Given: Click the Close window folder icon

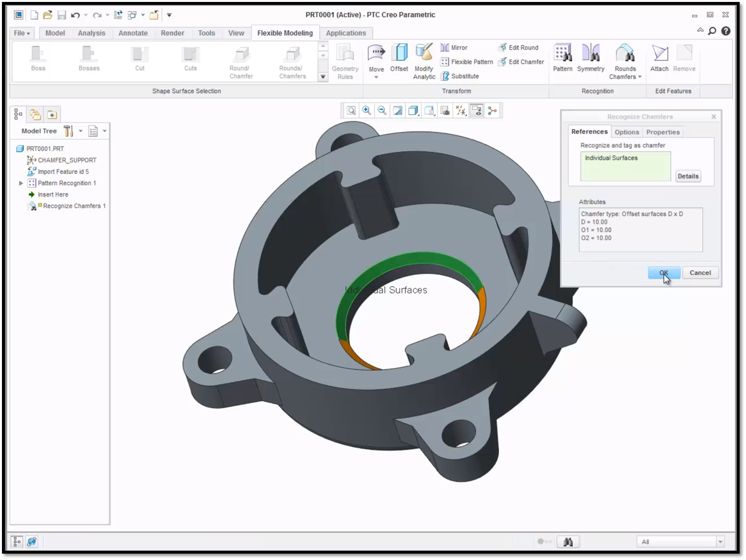Looking at the screenshot, I should pyautogui.click(x=154, y=15).
